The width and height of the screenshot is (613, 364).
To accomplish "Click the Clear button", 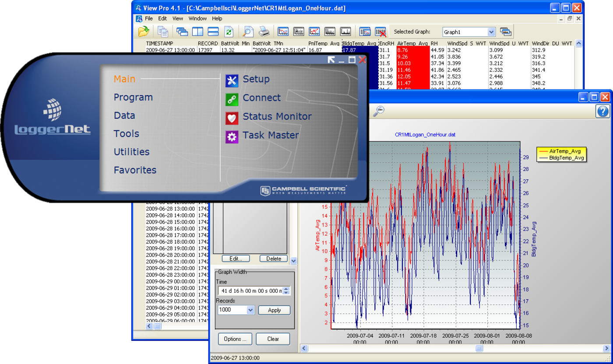I will click(x=273, y=339).
